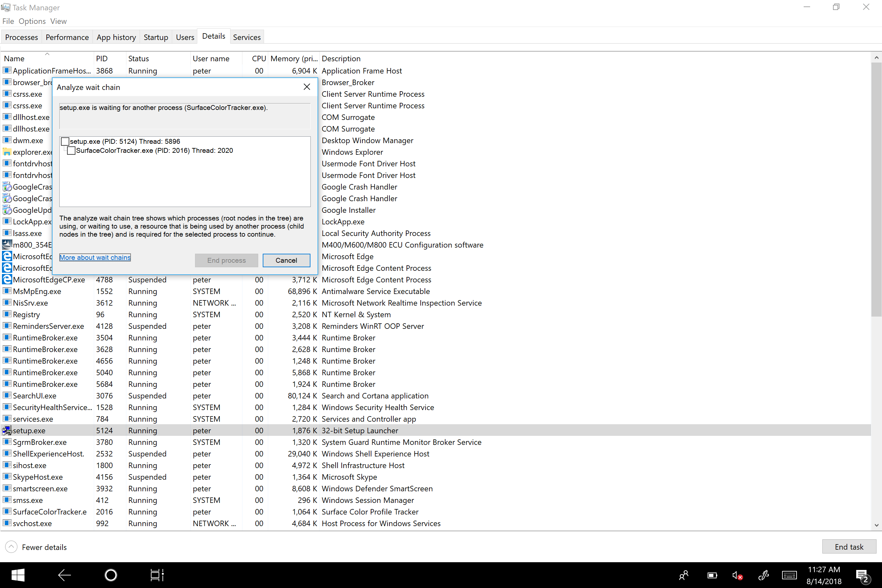The image size is (882, 588).
Task: Select the services.exe row
Action: [436, 419]
